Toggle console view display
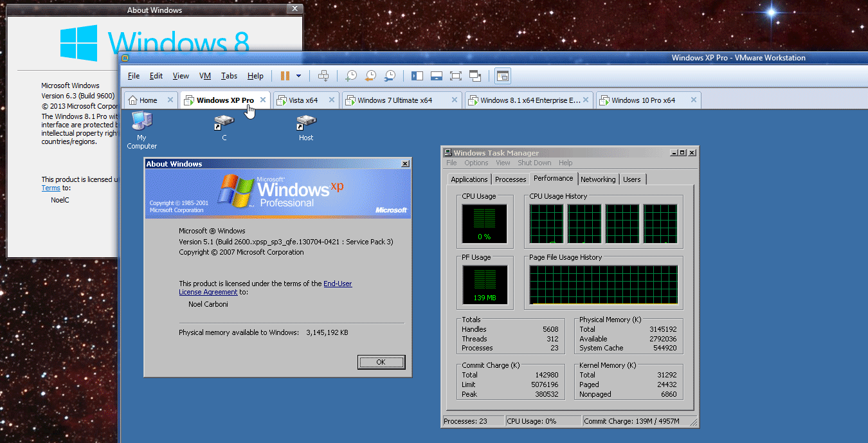 tap(502, 76)
